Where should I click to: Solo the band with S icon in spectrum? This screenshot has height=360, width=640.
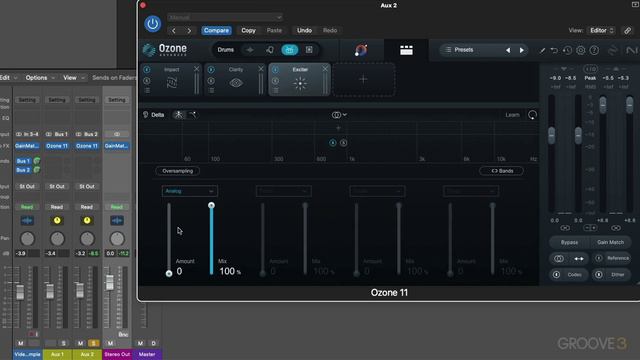344,143
